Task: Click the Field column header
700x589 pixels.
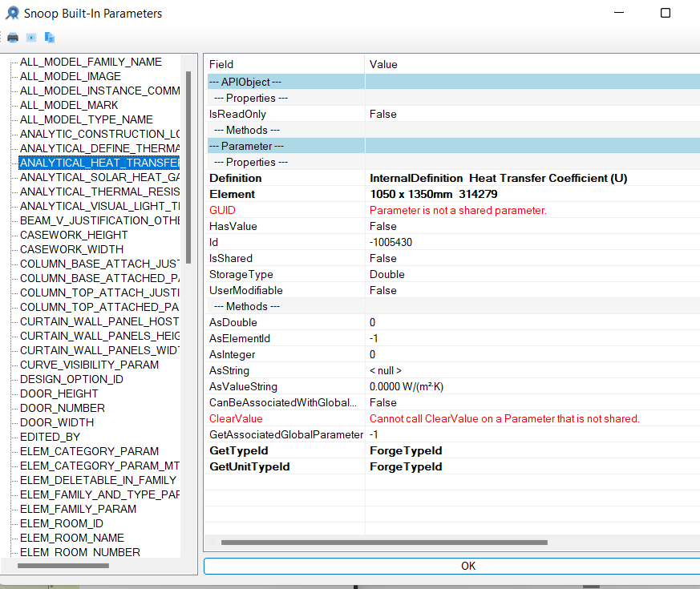Action: [x=285, y=64]
